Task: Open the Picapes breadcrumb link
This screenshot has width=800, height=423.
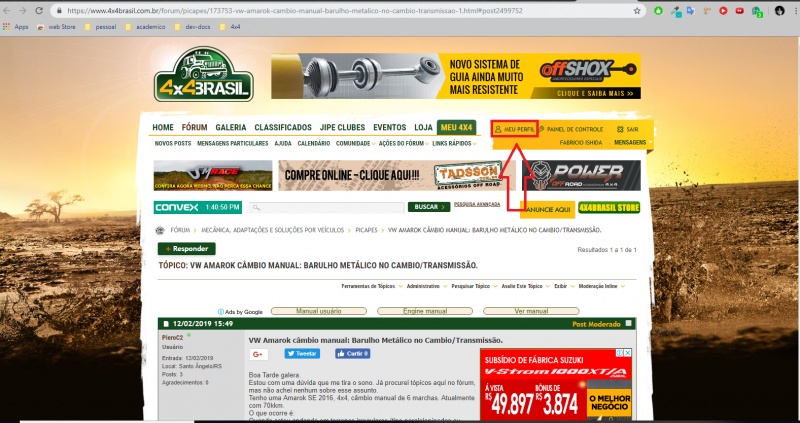Action: (x=366, y=230)
